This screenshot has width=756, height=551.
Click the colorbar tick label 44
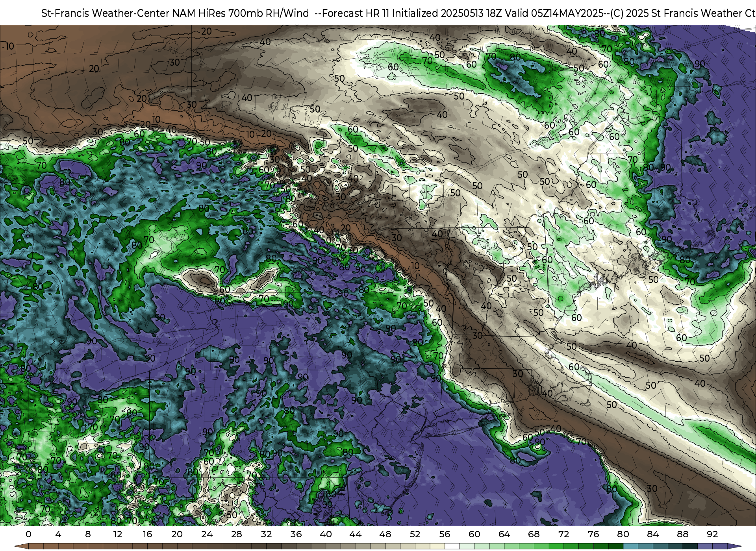point(356,534)
